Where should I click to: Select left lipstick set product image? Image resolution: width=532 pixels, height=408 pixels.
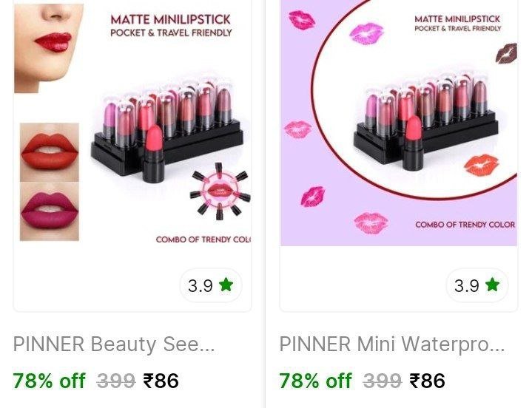click(x=132, y=123)
